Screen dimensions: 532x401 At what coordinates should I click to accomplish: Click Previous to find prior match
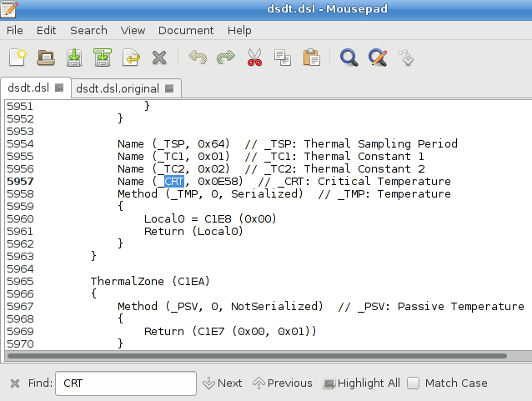283,383
